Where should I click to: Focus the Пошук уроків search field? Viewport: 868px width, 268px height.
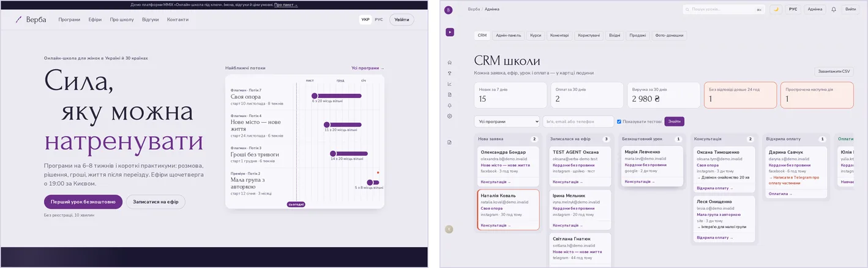tap(724, 9)
